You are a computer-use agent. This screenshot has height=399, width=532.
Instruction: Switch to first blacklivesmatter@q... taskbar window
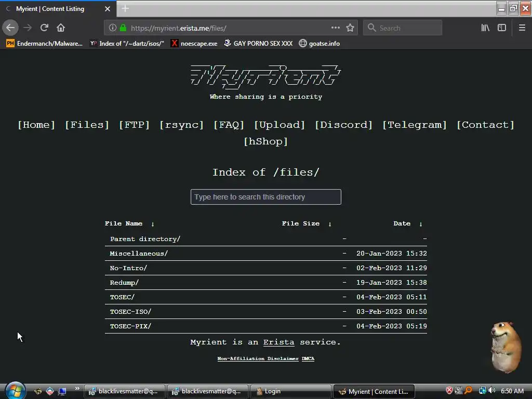(124, 391)
